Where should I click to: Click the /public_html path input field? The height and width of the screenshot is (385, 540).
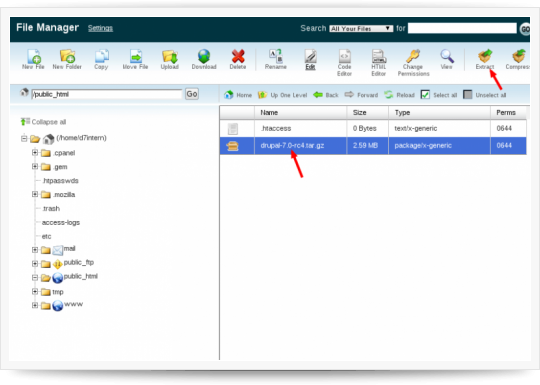click(107, 94)
